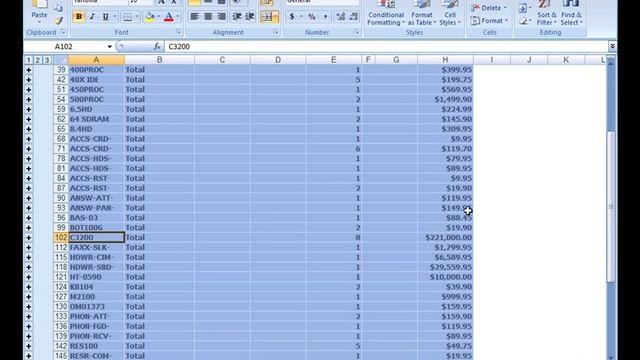
Task: Select cell showing $29,559.95
Action: pyautogui.click(x=445, y=267)
